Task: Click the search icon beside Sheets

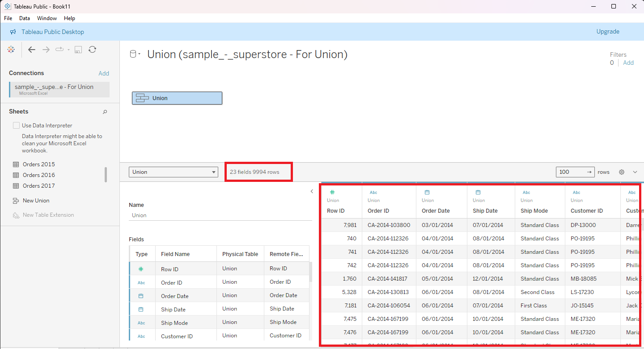Action: click(105, 112)
